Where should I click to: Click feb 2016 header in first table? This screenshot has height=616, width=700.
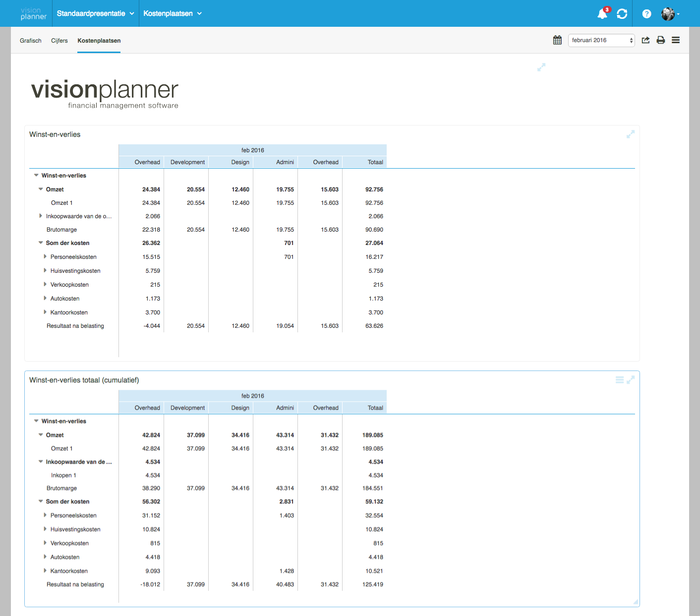pyautogui.click(x=253, y=150)
